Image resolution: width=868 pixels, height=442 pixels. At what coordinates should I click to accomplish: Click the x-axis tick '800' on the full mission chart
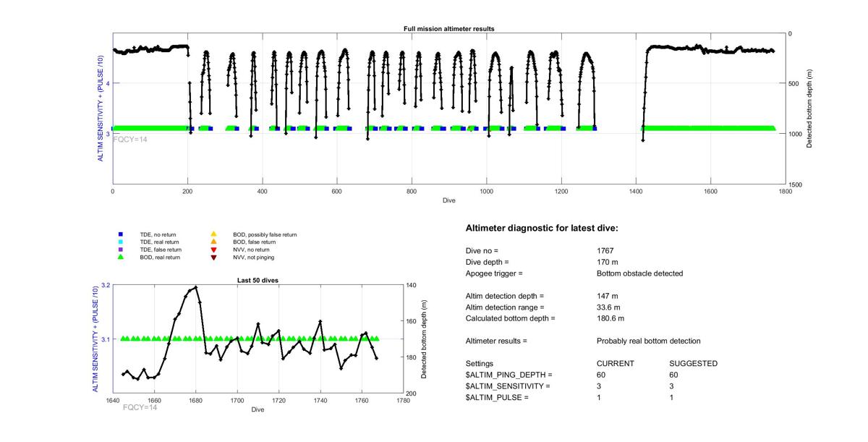[412, 192]
